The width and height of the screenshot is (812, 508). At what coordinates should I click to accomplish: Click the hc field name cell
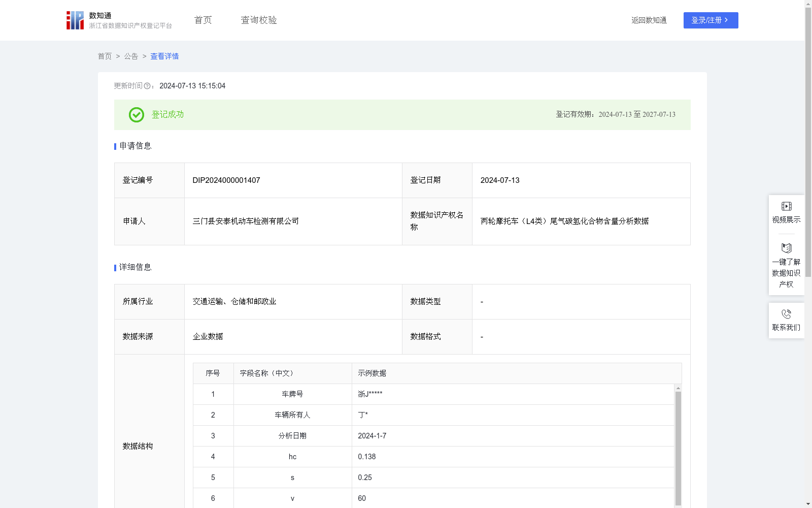pyautogui.click(x=293, y=457)
